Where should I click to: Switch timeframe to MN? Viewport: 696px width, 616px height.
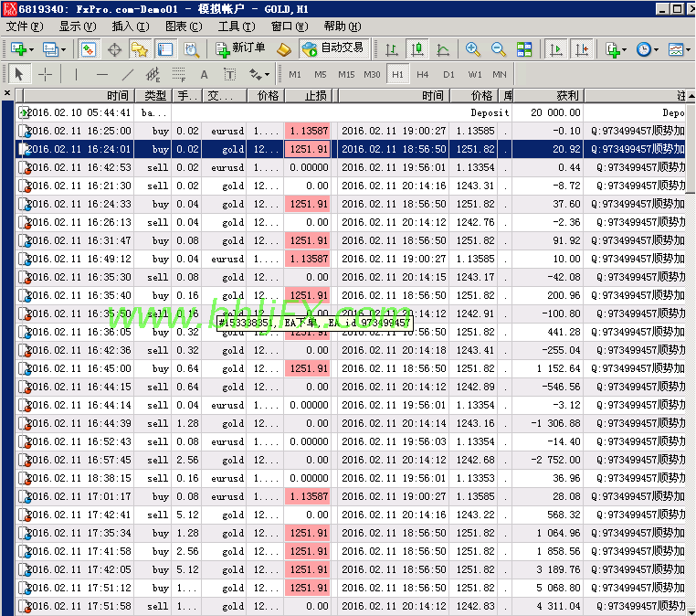[500, 75]
